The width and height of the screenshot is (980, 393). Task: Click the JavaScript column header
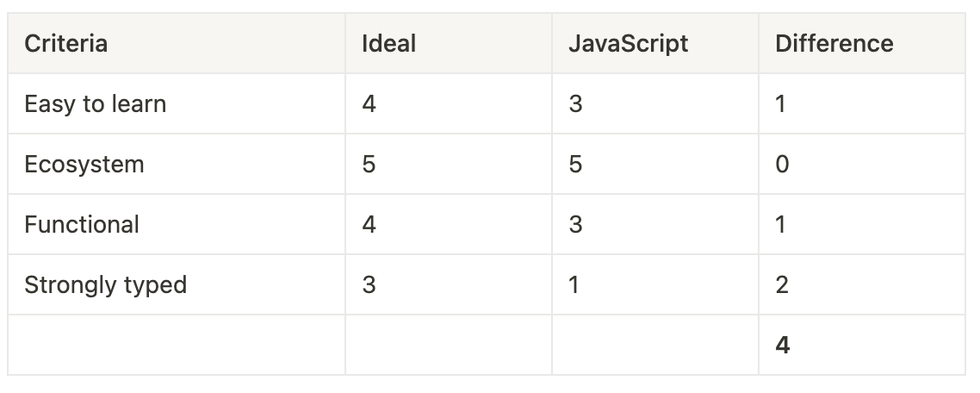[655, 43]
